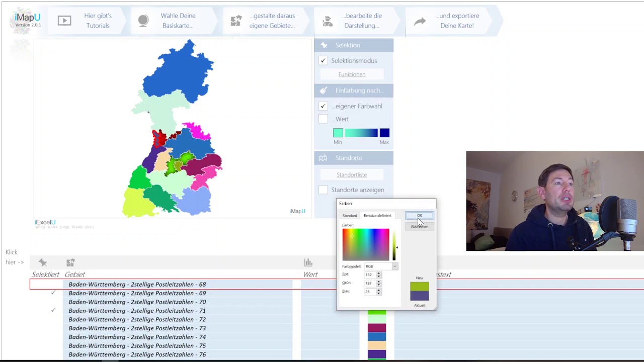Click the bar chart icon above the Wert column
The height and width of the screenshot is (362, 644).
tap(308, 262)
